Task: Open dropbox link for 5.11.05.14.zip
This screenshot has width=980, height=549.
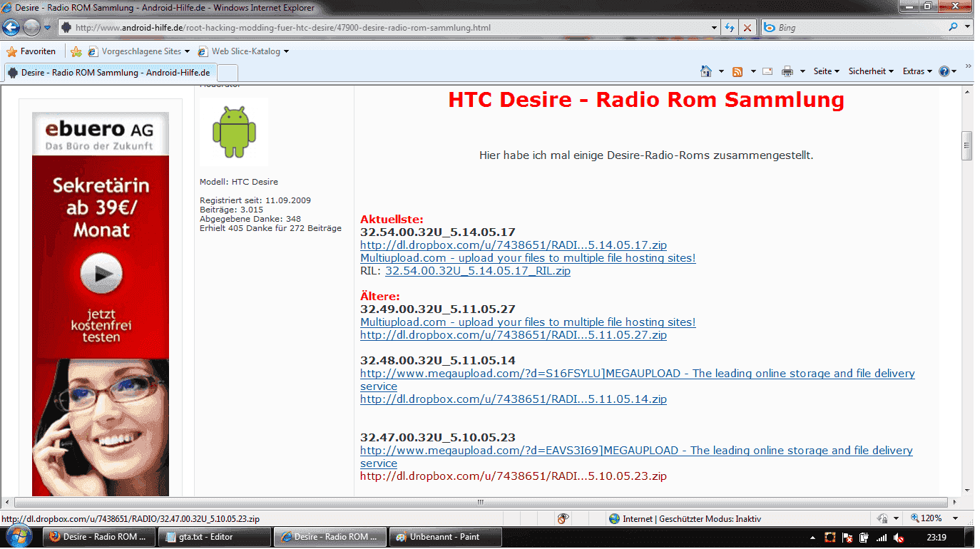Action: coord(514,399)
